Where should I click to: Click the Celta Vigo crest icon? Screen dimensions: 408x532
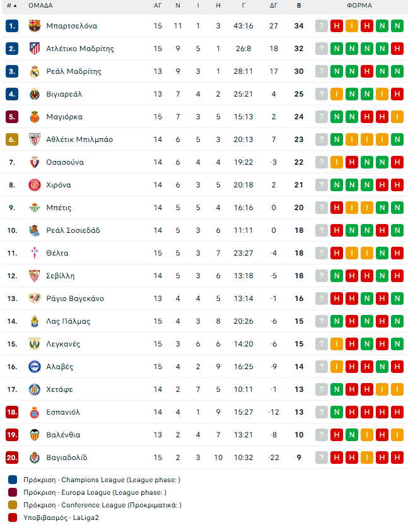[34, 253]
